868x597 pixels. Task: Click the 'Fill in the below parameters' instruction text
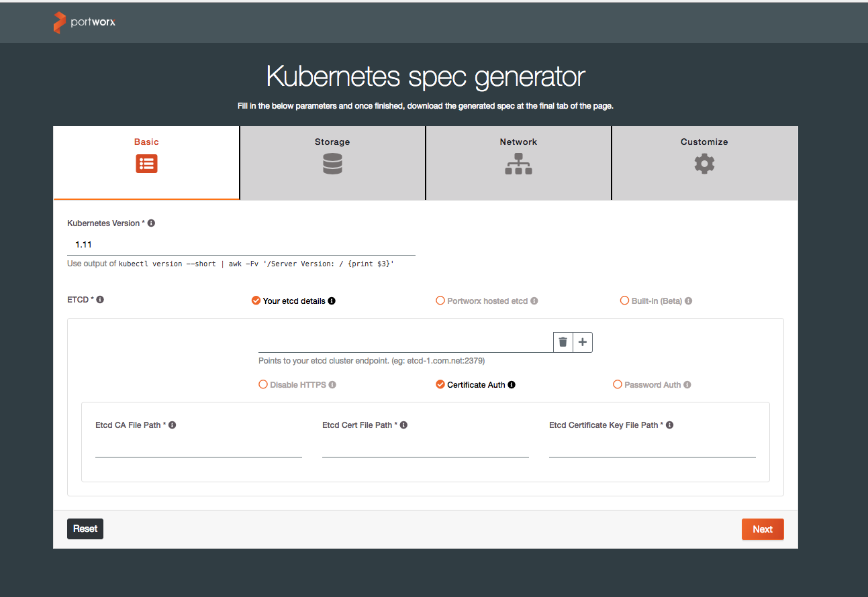426,106
